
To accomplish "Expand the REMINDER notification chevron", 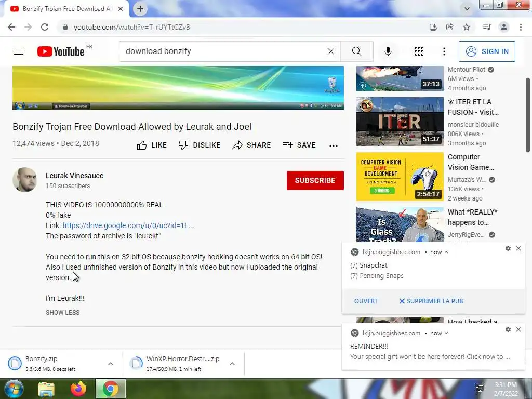I will 446,333.
